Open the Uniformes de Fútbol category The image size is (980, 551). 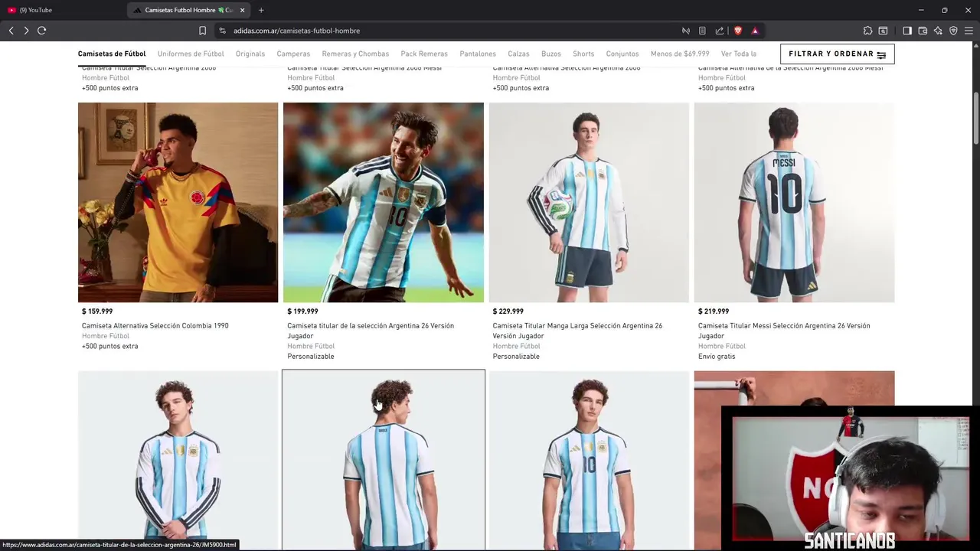click(x=191, y=54)
